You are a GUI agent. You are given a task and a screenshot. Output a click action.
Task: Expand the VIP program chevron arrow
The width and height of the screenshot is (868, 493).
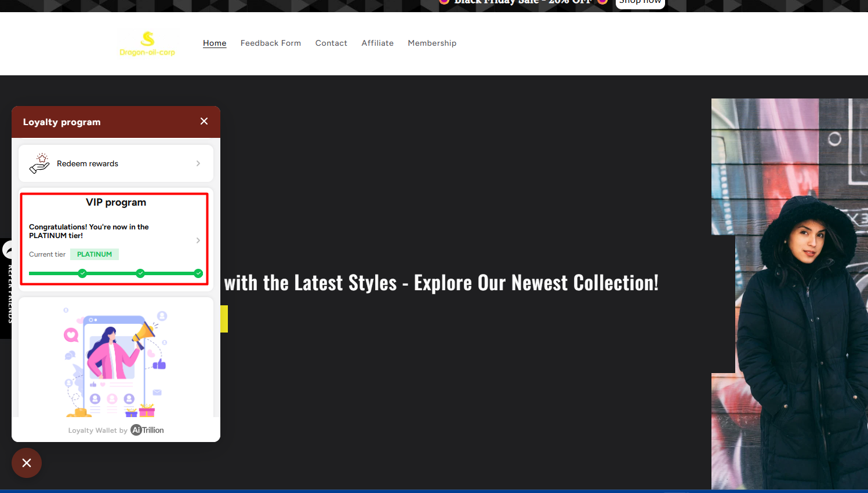198,240
